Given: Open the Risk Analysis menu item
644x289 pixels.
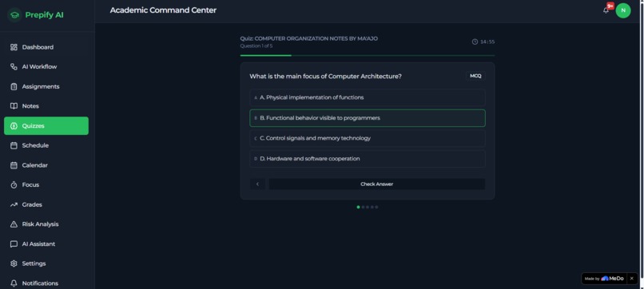Looking at the screenshot, I should [46, 224].
